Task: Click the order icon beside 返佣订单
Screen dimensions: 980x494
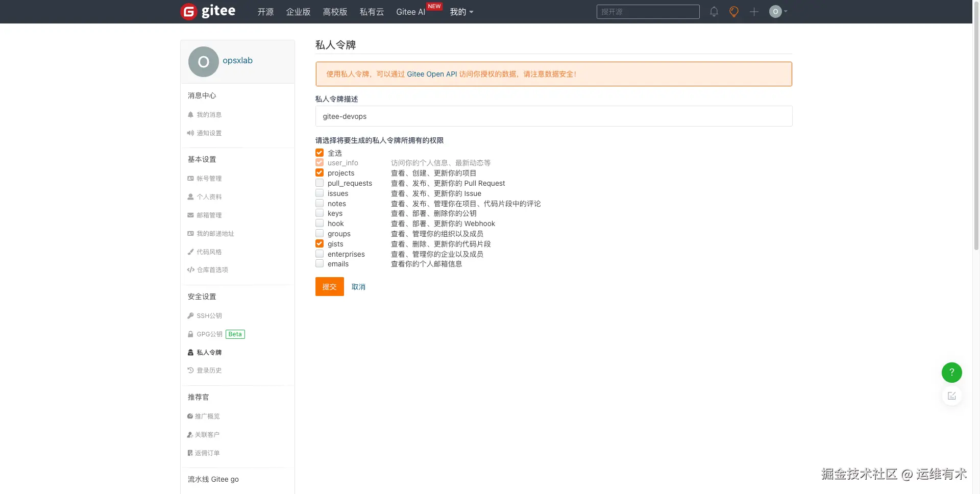Action: point(190,453)
